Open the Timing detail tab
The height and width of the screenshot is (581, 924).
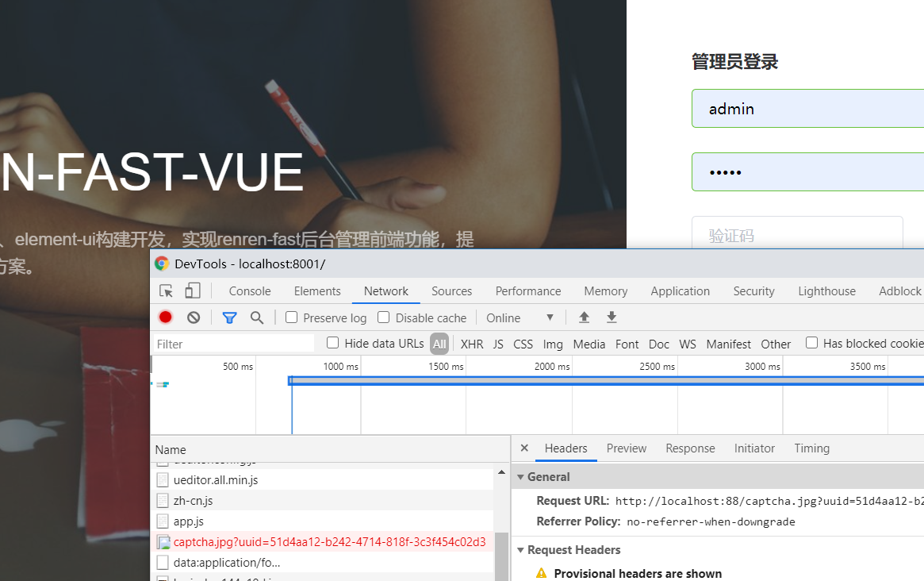click(811, 448)
